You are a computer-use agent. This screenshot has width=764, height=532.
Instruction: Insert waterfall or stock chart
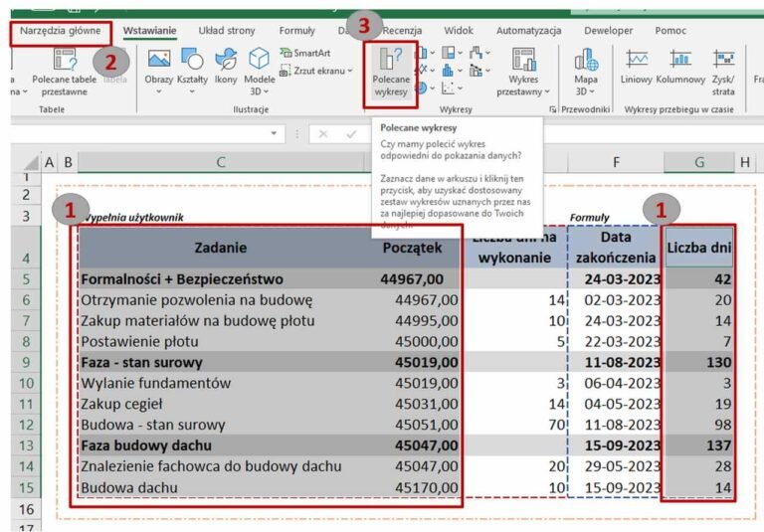[477, 52]
